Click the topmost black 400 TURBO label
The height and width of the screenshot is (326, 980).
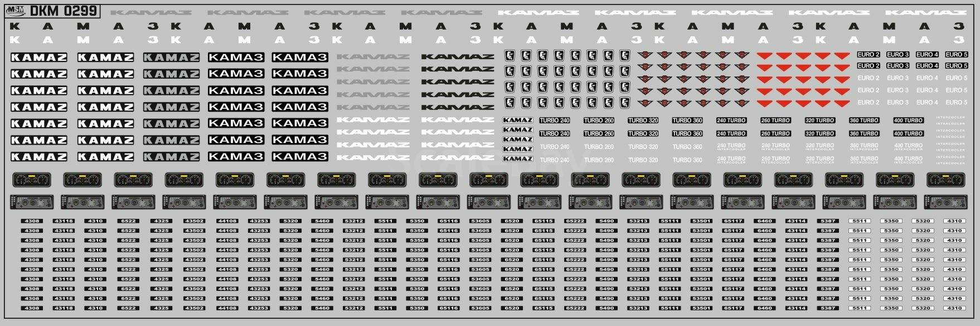click(x=909, y=120)
